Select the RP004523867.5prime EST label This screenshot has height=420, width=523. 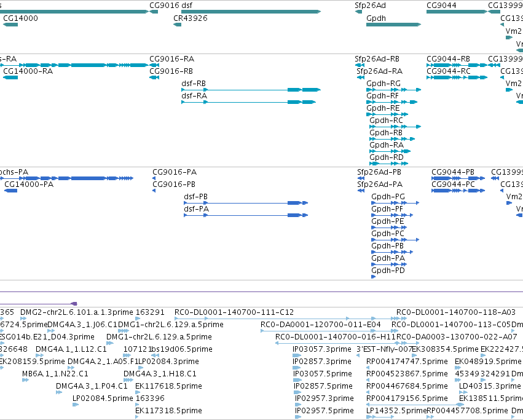tap(407, 374)
